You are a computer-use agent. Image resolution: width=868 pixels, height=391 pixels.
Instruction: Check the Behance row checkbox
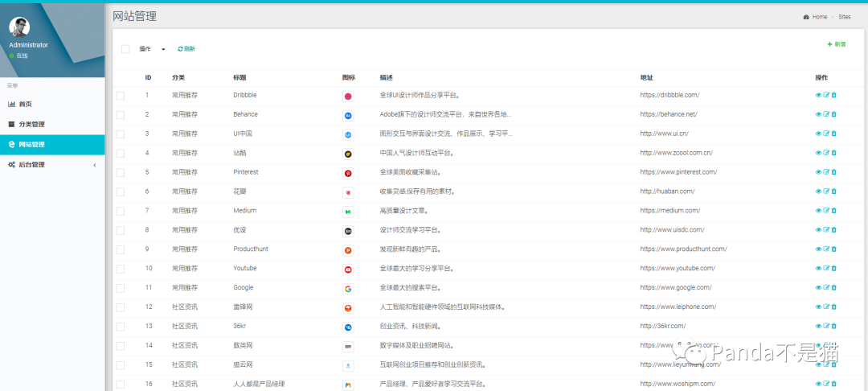(120, 115)
